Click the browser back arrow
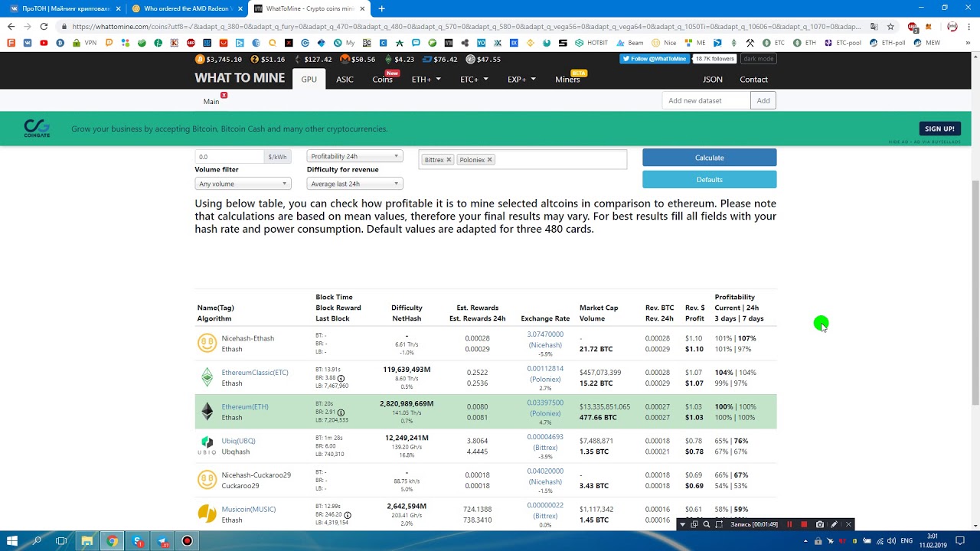The width and height of the screenshot is (980, 551). point(11,26)
